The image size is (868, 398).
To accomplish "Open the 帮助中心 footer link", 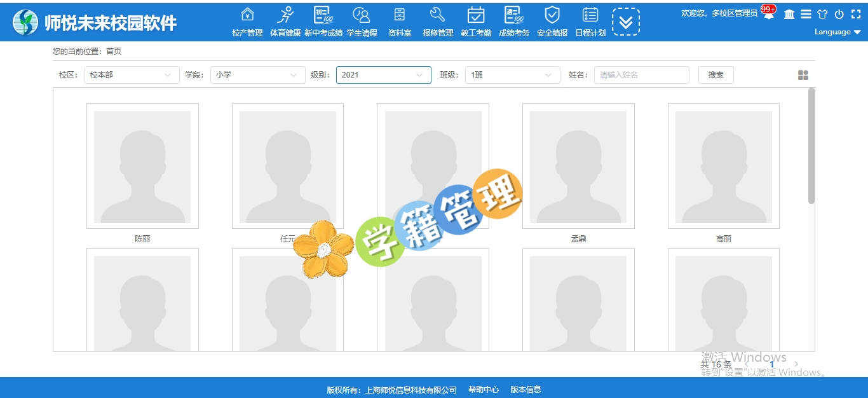I will (484, 390).
